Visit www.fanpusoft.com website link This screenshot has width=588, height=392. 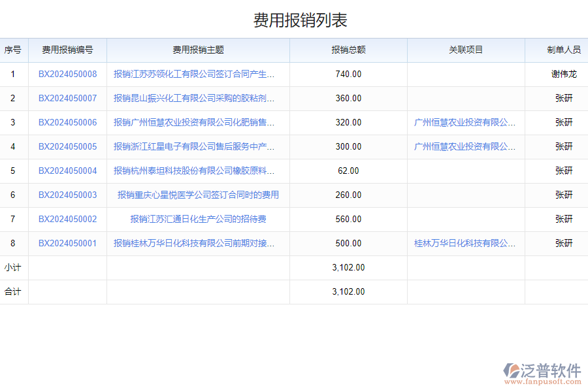point(544,380)
